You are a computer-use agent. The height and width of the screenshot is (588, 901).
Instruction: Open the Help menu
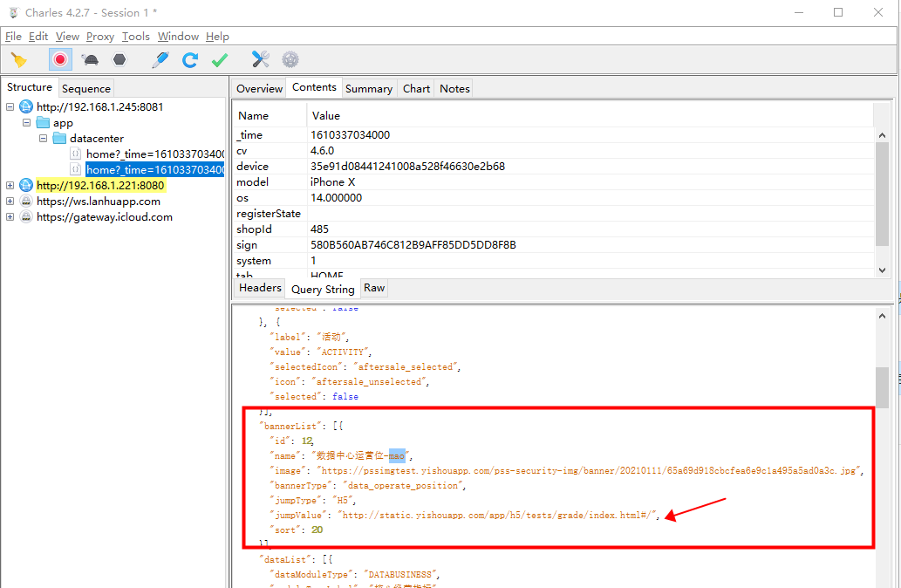[217, 37]
